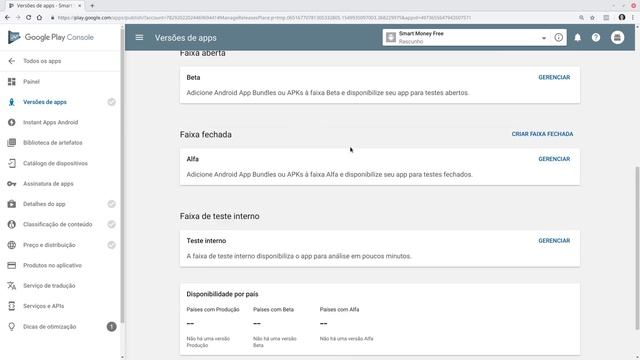Click the Detalhes do app icon
The width and height of the screenshot is (640, 360).
point(11,204)
